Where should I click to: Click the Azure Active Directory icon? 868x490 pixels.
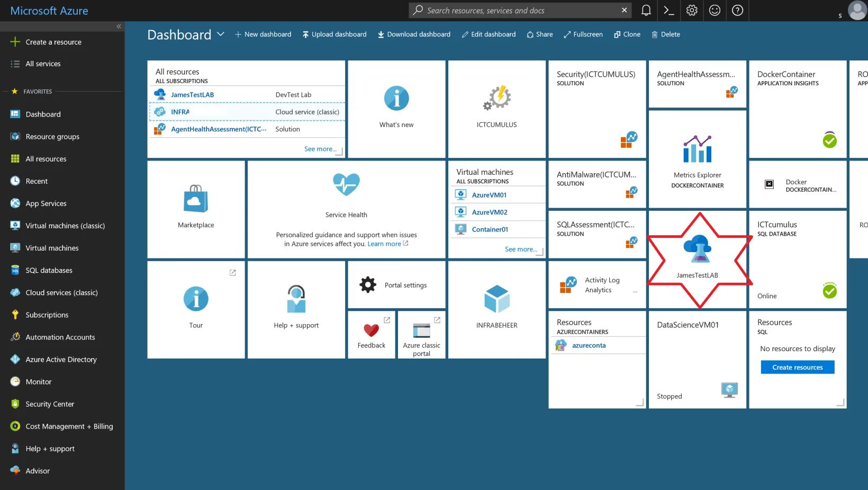(x=15, y=359)
